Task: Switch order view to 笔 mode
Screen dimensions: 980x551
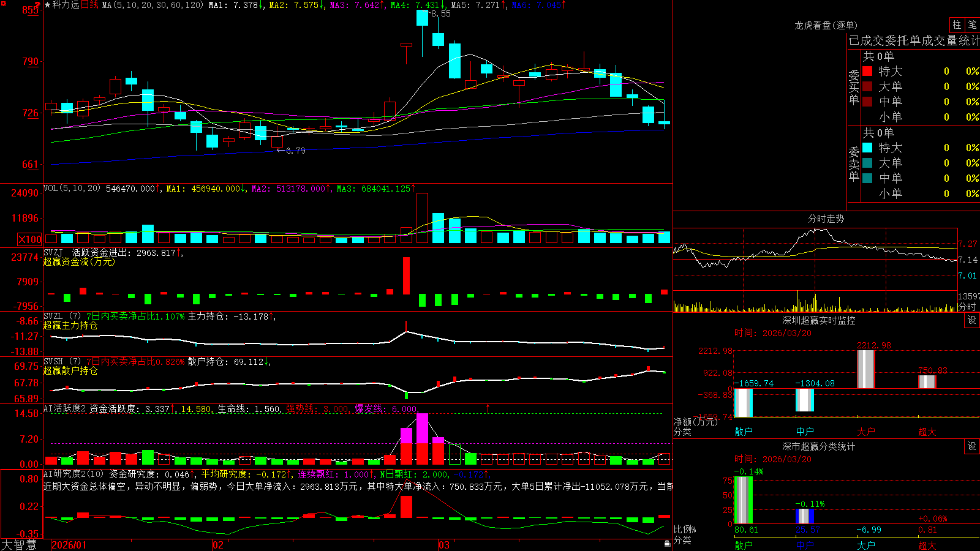Action: coord(973,24)
